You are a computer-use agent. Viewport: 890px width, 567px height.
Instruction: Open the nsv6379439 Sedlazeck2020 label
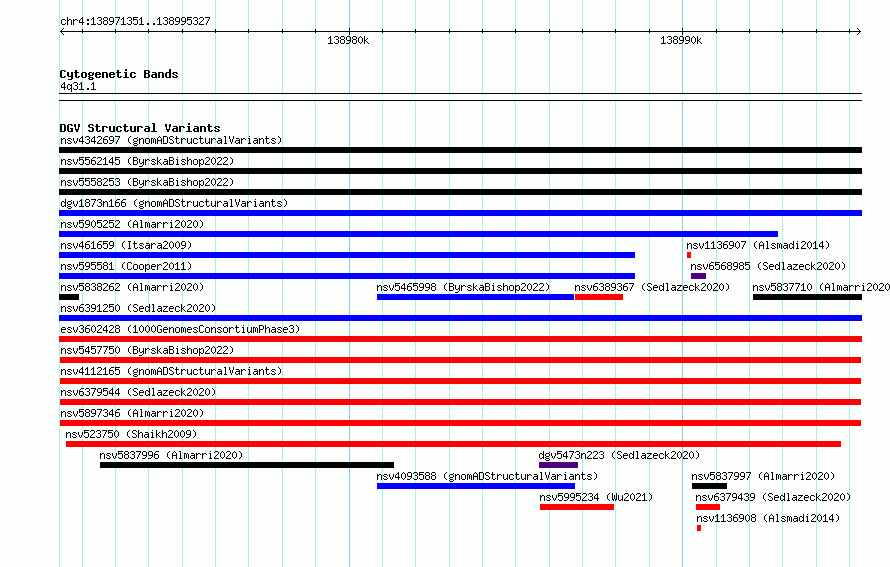click(x=773, y=497)
